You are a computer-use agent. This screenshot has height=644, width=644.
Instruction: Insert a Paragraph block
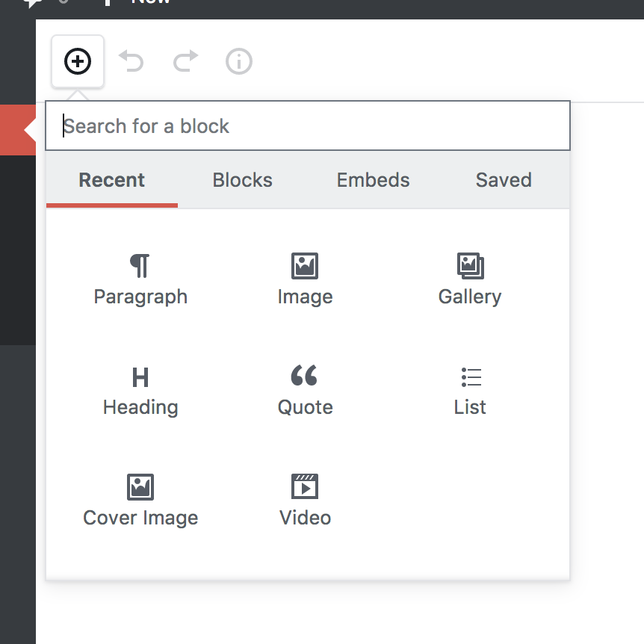[x=140, y=279]
